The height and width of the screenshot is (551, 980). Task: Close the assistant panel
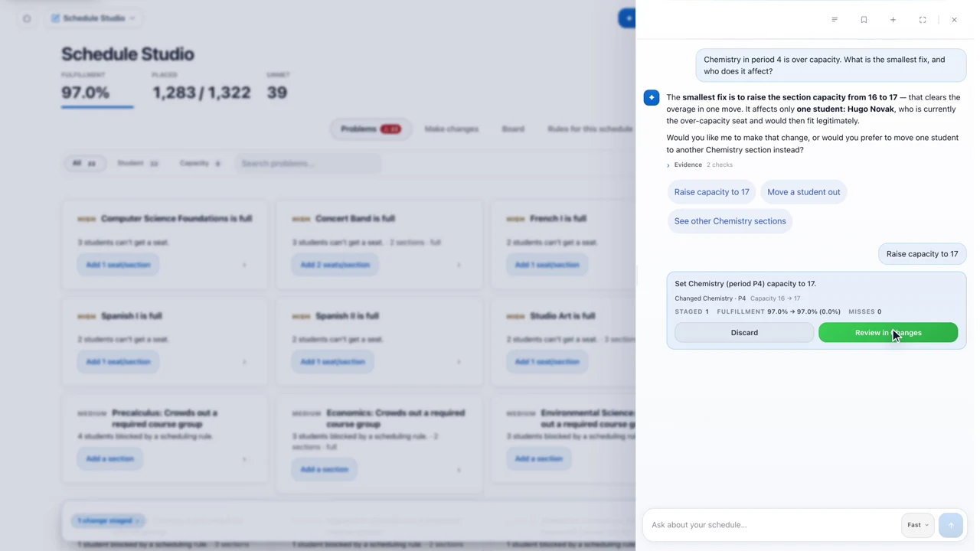click(954, 20)
